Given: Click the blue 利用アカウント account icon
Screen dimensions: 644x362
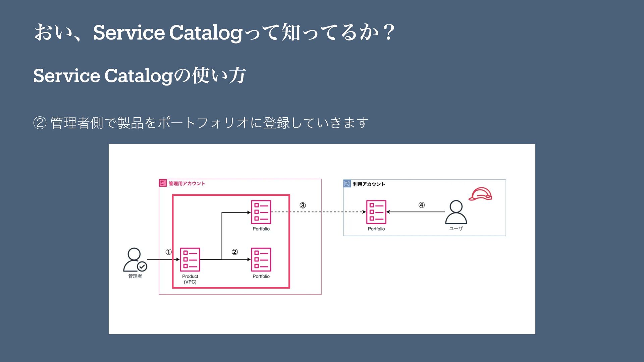Looking at the screenshot, I should 347,184.
